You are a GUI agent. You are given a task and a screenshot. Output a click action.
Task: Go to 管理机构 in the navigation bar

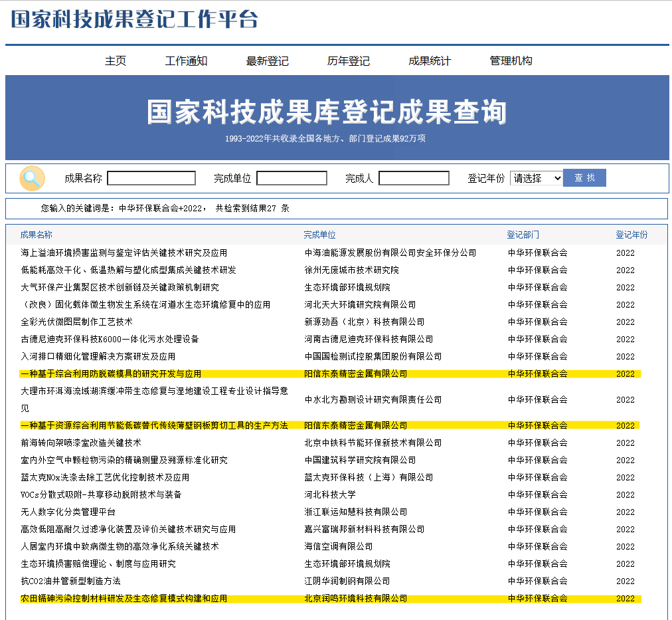pyautogui.click(x=511, y=61)
